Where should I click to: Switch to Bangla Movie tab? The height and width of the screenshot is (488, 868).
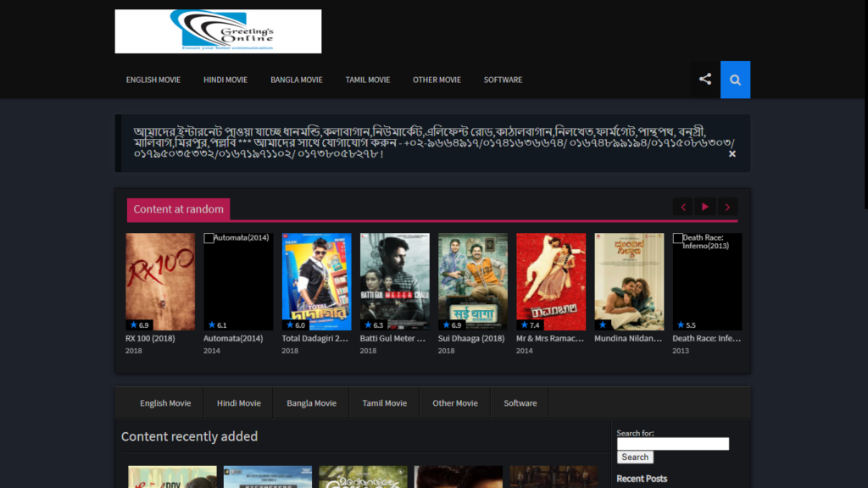[311, 403]
